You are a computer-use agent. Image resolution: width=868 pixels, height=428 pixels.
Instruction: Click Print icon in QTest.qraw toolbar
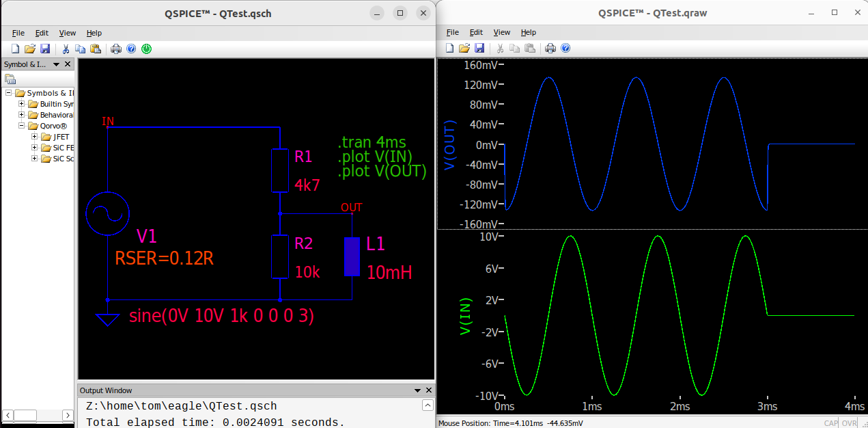pos(550,49)
